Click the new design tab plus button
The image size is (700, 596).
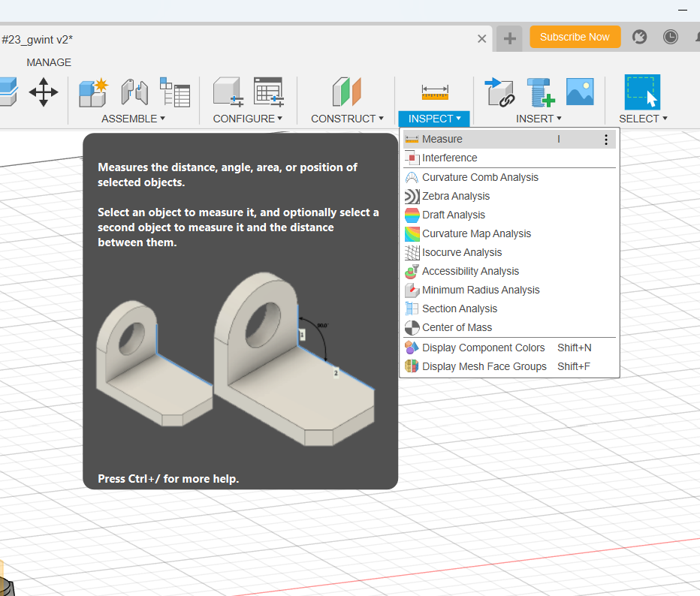(510, 38)
